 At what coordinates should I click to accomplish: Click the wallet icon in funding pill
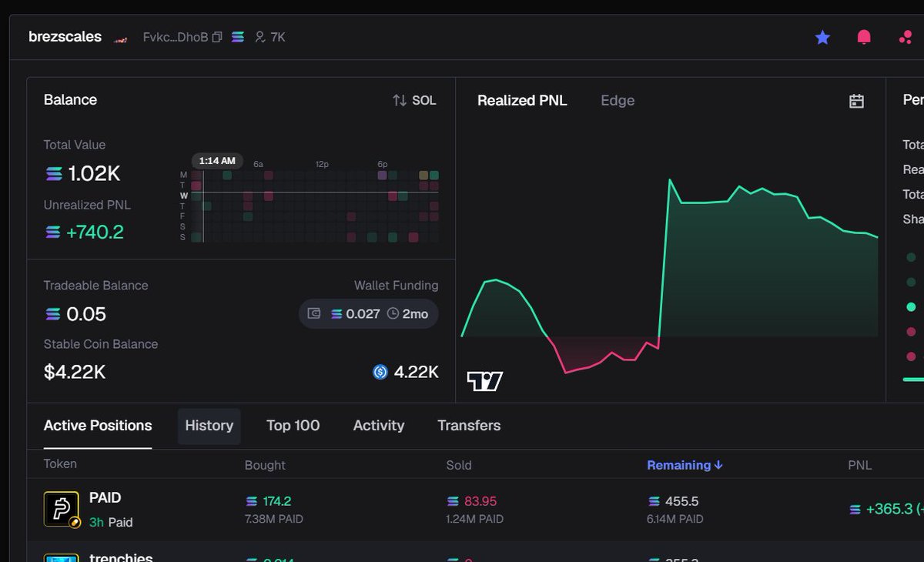coord(314,313)
